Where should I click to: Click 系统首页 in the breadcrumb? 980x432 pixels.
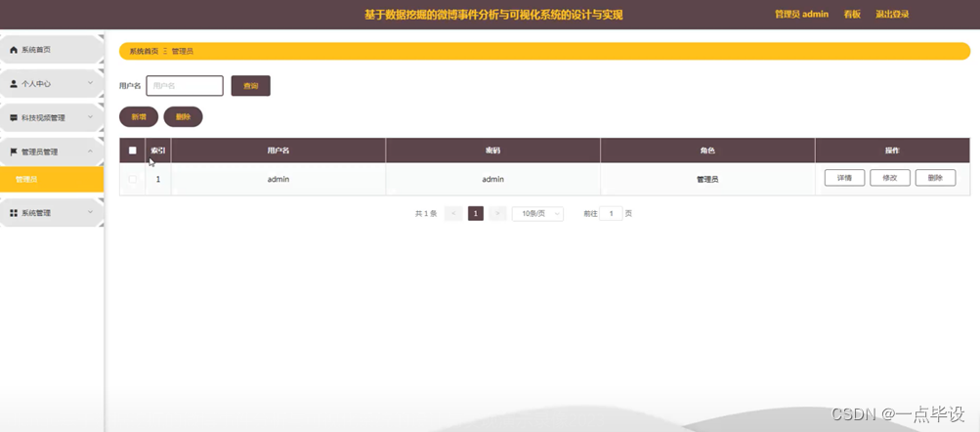[144, 51]
